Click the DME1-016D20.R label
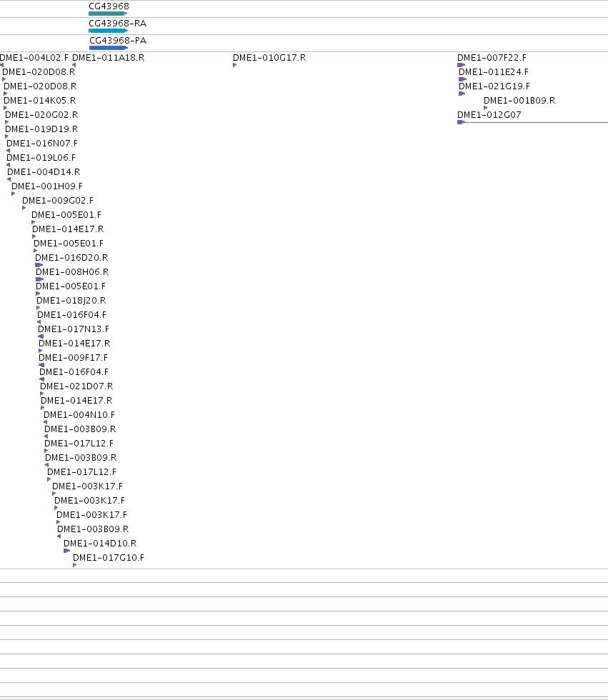 (x=71, y=258)
